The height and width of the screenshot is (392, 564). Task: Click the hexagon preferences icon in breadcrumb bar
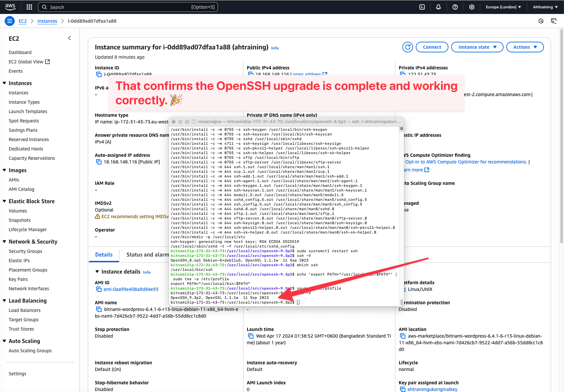tap(541, 21)
